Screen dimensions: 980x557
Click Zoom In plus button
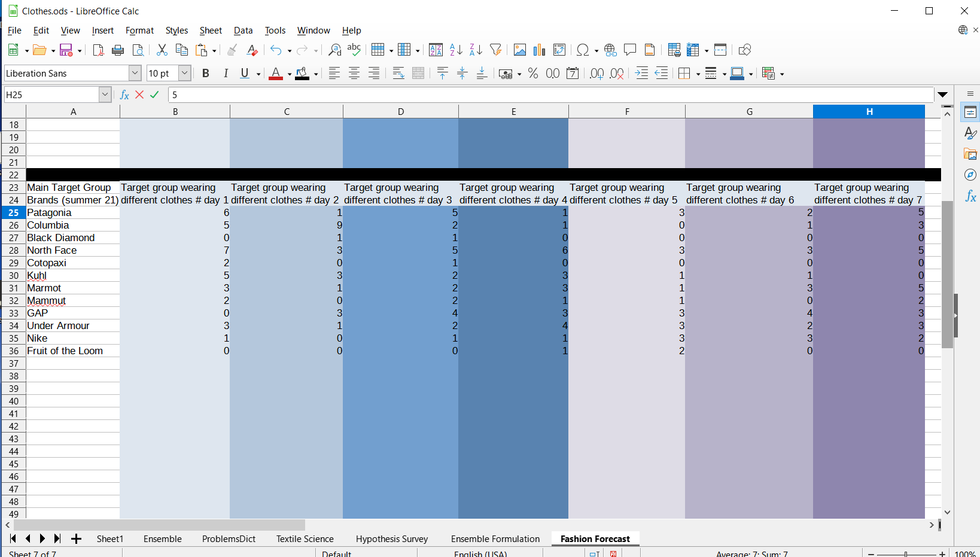tap(942, 554)
